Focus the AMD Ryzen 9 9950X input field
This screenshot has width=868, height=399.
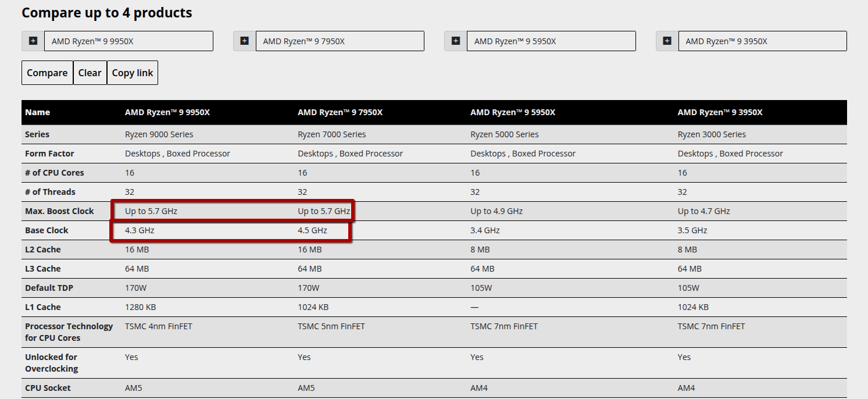[128, 41]
